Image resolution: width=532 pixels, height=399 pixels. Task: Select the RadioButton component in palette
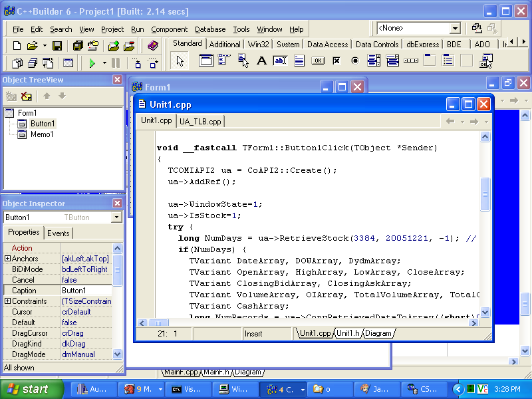[355, 61]
